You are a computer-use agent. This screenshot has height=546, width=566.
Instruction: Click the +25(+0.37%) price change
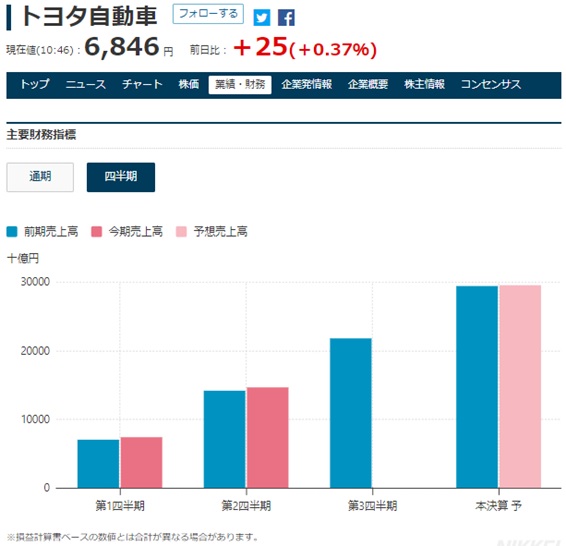click(x=305, y=47)
